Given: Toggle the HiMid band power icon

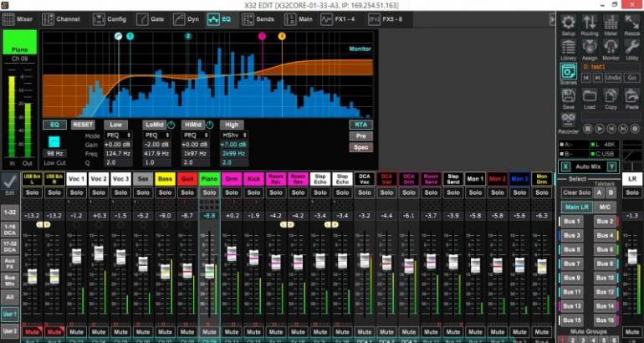Looking at the screenshot, I should 209,125.
